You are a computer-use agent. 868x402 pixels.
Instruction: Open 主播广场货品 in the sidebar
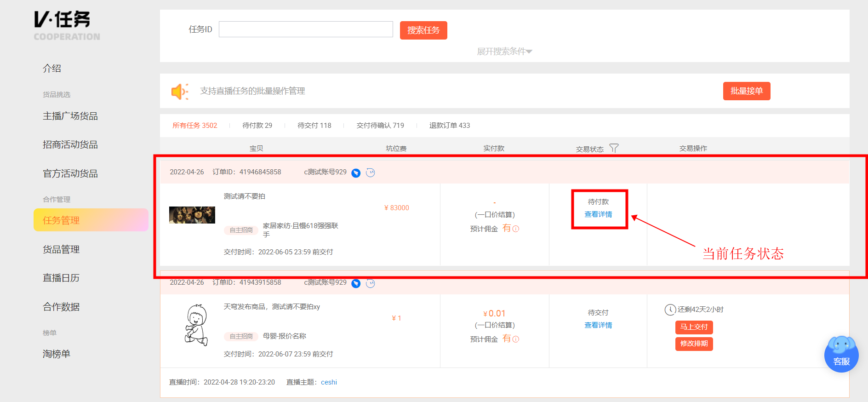pos(70,116)
